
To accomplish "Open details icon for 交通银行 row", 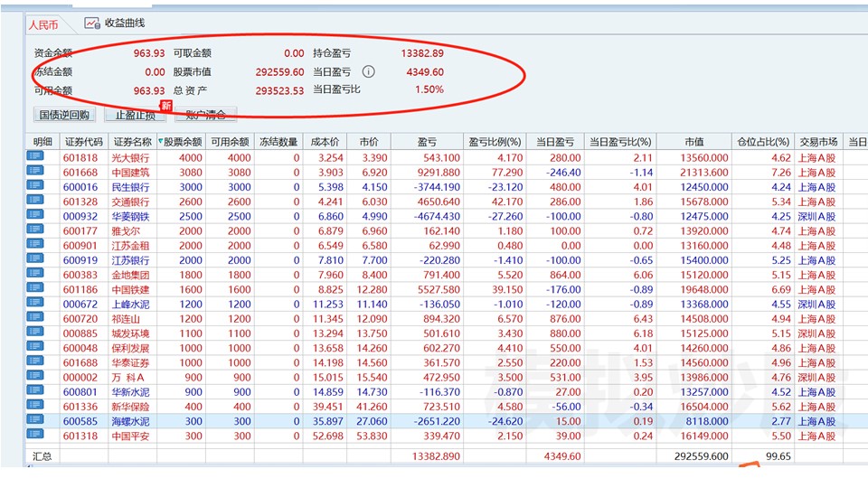I will (35, 201).
